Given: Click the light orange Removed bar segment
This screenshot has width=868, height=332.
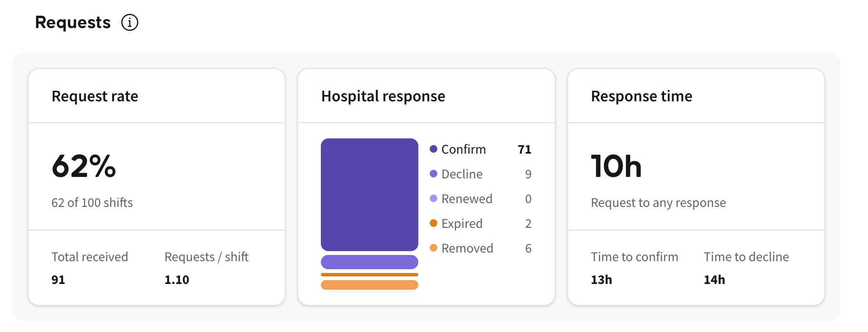Looking at the screenshot, I should [x=369, y=285].
